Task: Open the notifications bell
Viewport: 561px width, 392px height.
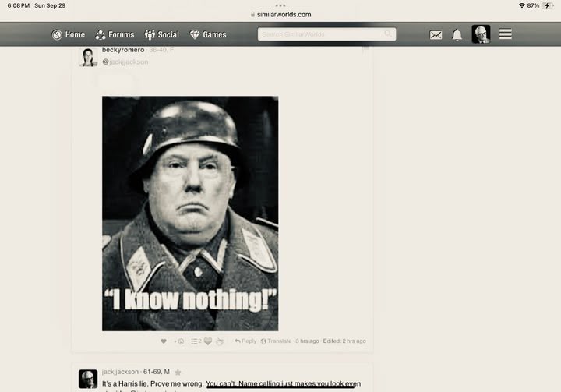Action: 457,35
